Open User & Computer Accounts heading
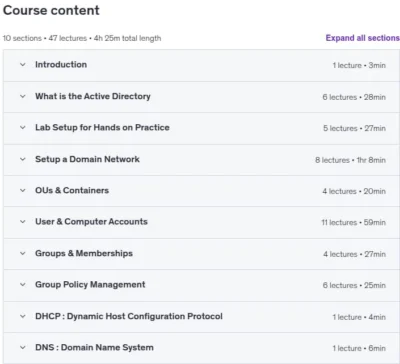 click(x=91, y=222)
